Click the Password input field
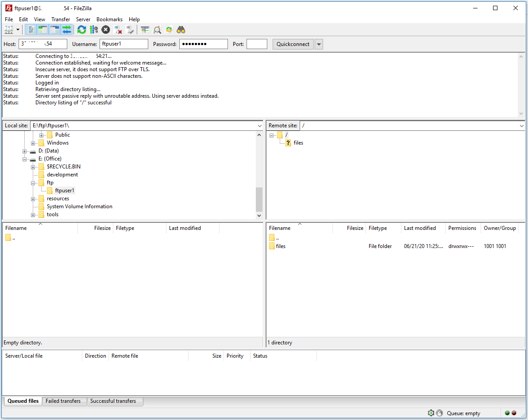 pos(204,44)
